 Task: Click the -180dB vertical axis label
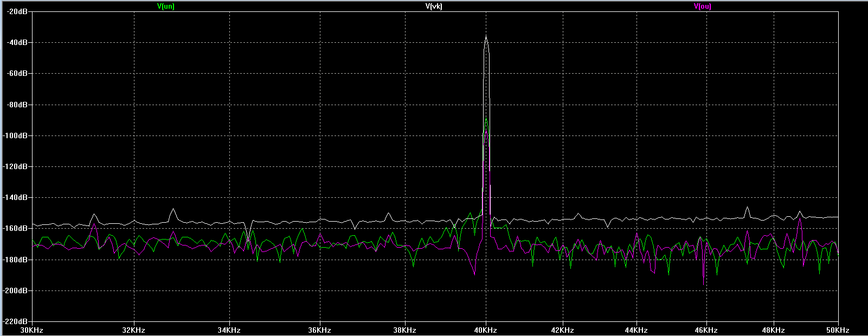tap(16, 260)
